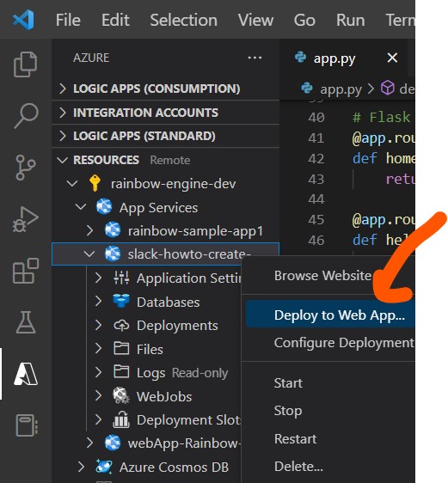Expand rainbow-sample-app1 chevron
Image resolution: width=448 pixels, height=483 pixels.
coord(89,230)
